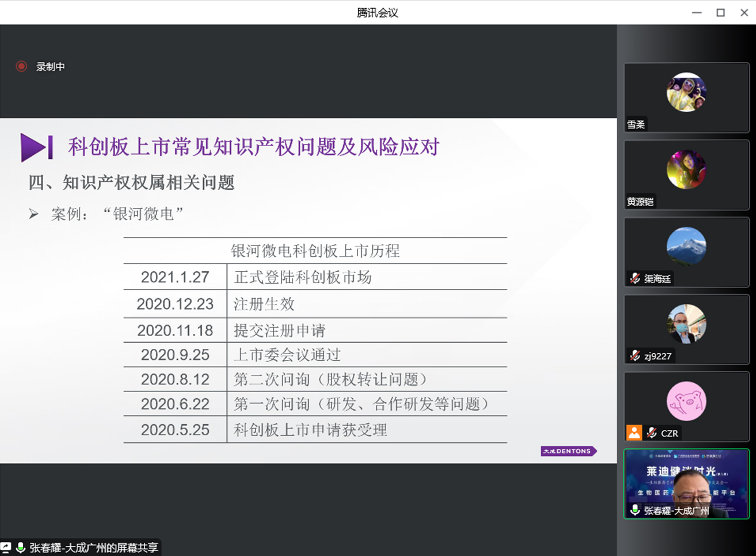Image resolution: width=756 pixels, height=556 pixels.
Task: Minimize the 腾讯会议 window
Action: 697,13
